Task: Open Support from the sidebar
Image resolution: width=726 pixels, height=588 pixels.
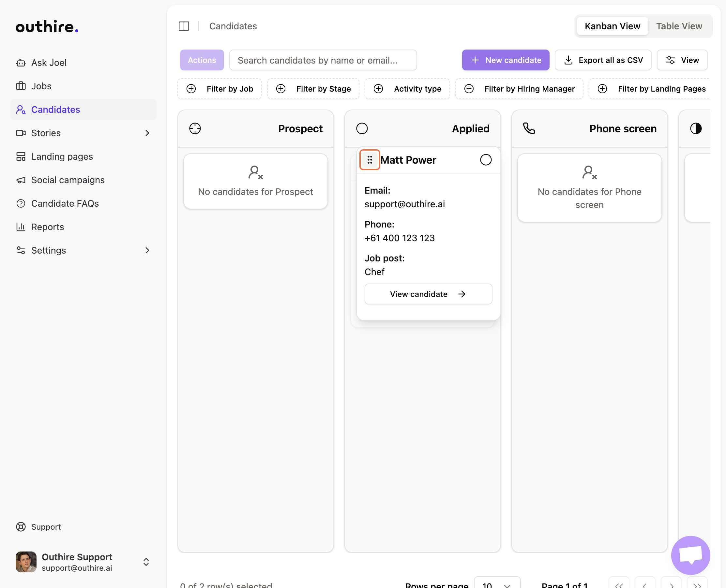Action: [46, 527]
